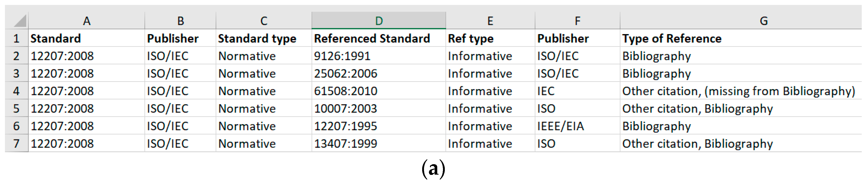Select column G header

763,21
